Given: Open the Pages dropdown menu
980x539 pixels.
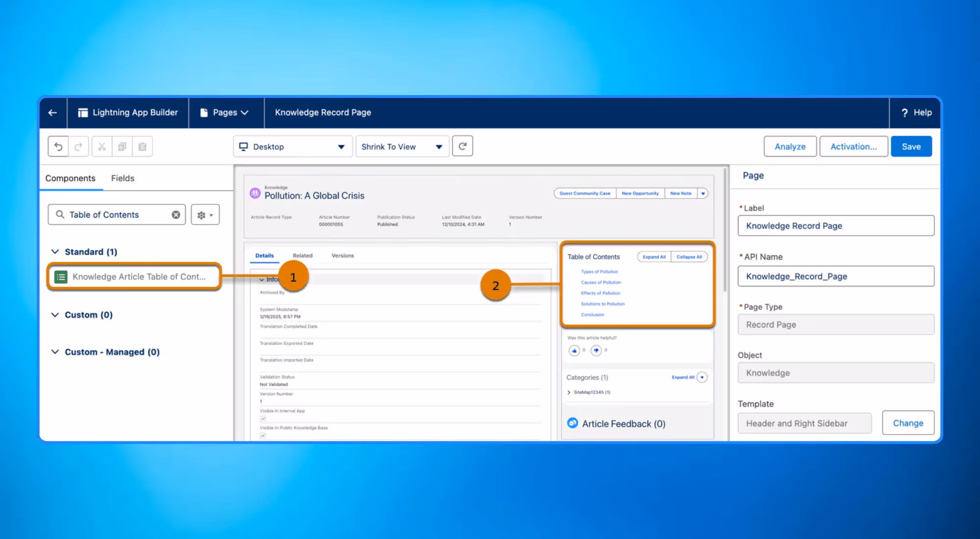Looking at the screenshot, I should (x=225, y=113).
